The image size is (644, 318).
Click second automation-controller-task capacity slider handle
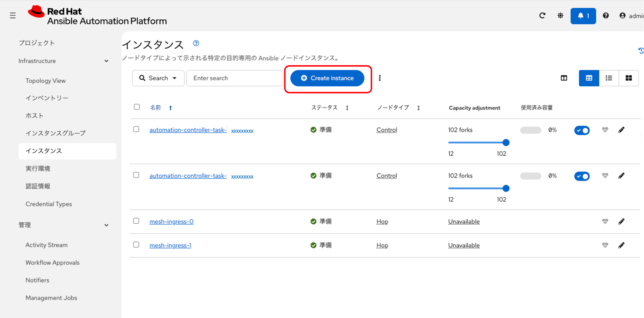point(506,188)
